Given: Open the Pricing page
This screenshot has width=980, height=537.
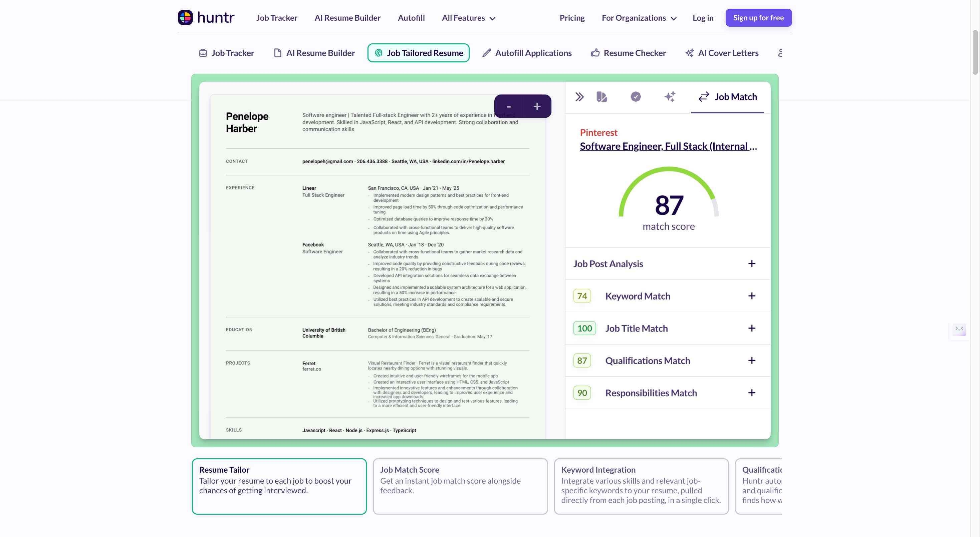Looking at the screenshot, I should tap(572, 18).
